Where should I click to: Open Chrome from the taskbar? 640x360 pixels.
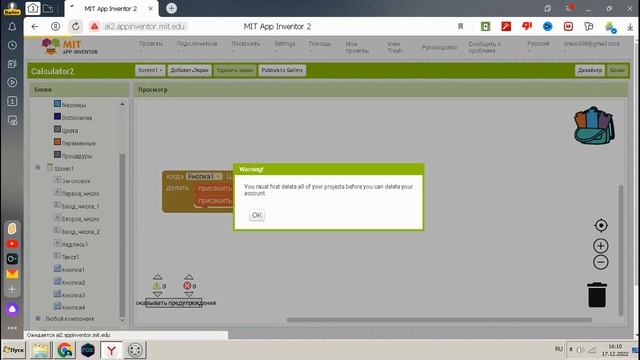click(64, 350)
